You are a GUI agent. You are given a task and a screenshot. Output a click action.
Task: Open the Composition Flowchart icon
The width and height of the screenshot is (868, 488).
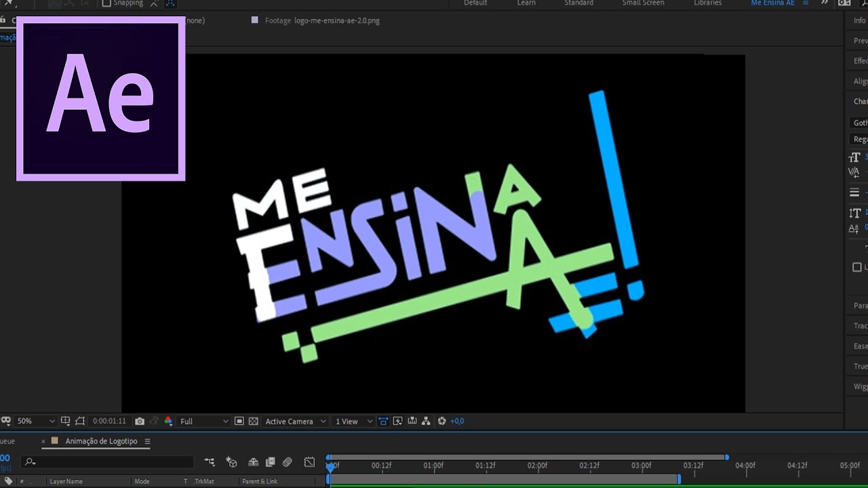(426, 421)
